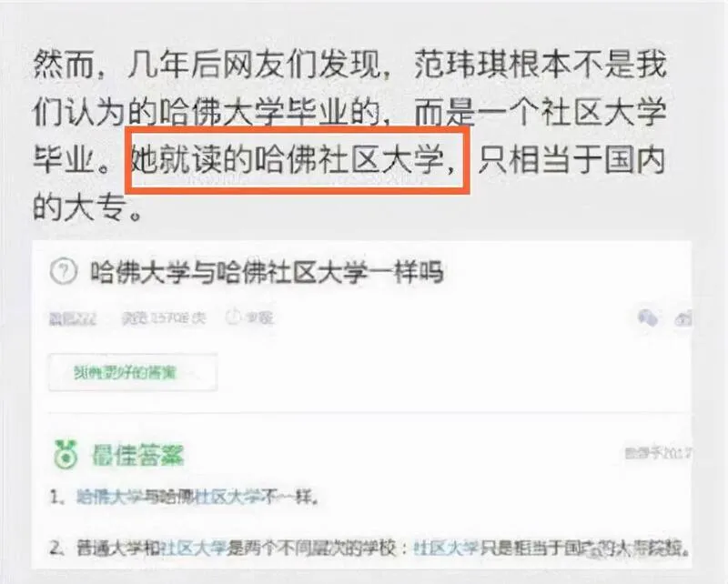Screen dimensions: 728x584
Task: Click the question mark icon beside the title
Action: 63,271
